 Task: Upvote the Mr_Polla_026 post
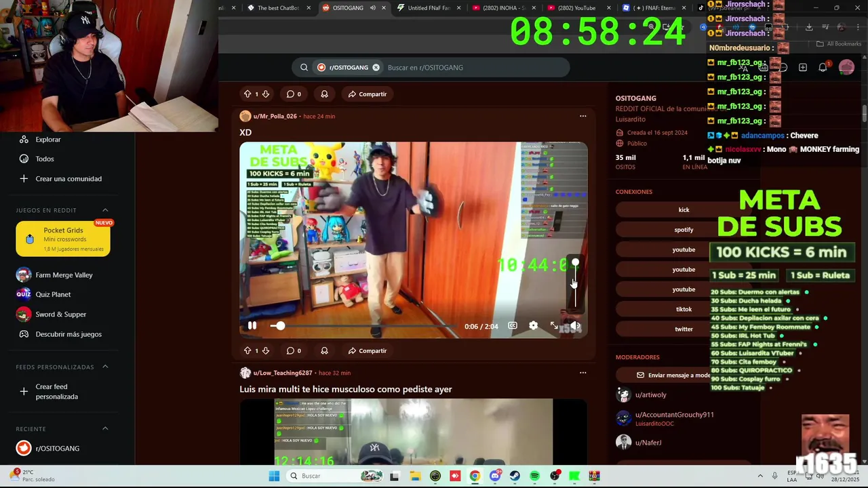point(248,351)
